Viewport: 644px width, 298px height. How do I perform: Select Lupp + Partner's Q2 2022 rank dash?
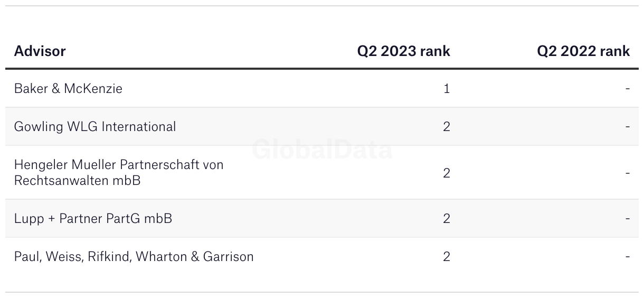click(x=627, y=218)
